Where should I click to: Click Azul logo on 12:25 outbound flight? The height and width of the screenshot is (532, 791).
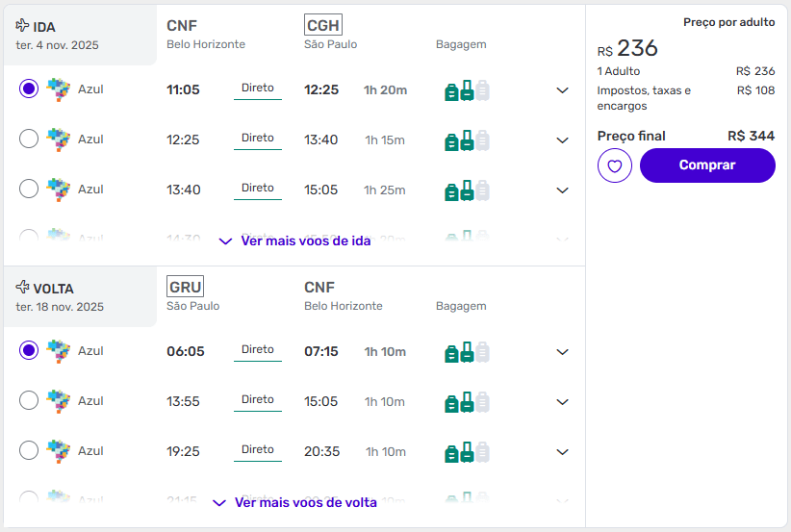(59, 139)
